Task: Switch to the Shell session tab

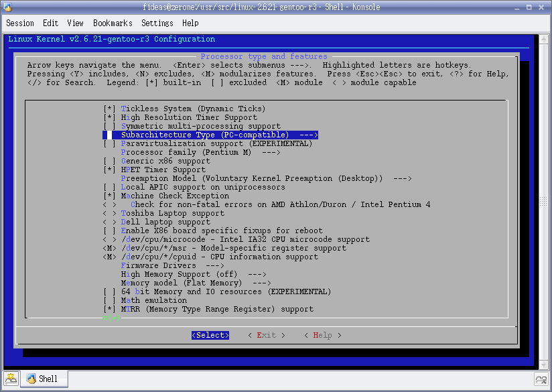Action: coord(44,379)
